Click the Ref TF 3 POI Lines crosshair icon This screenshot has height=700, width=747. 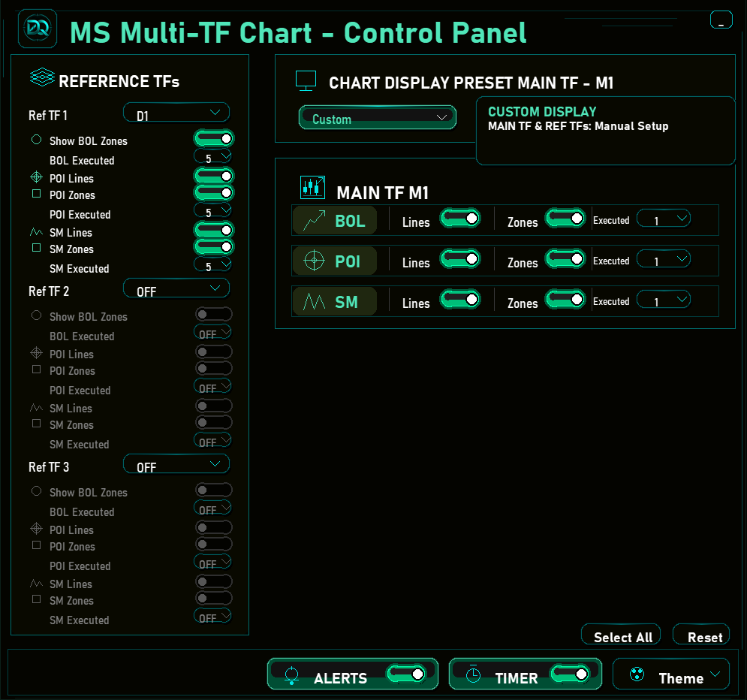36,529
